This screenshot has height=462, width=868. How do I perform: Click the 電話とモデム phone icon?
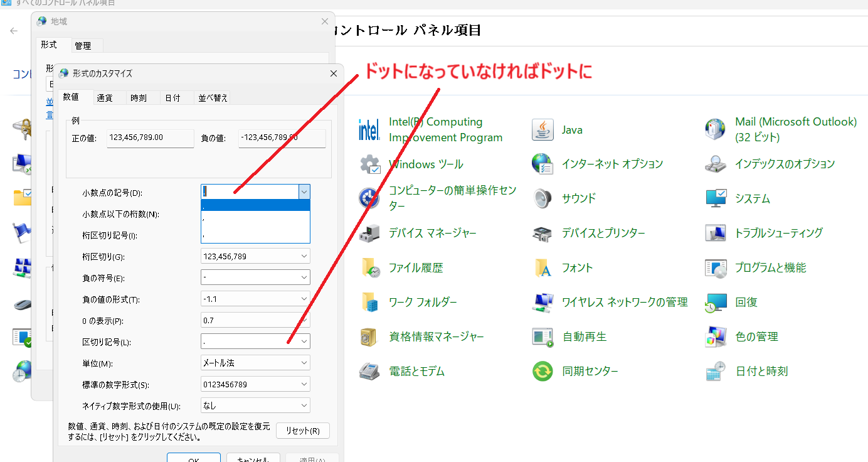pos(369,371)
